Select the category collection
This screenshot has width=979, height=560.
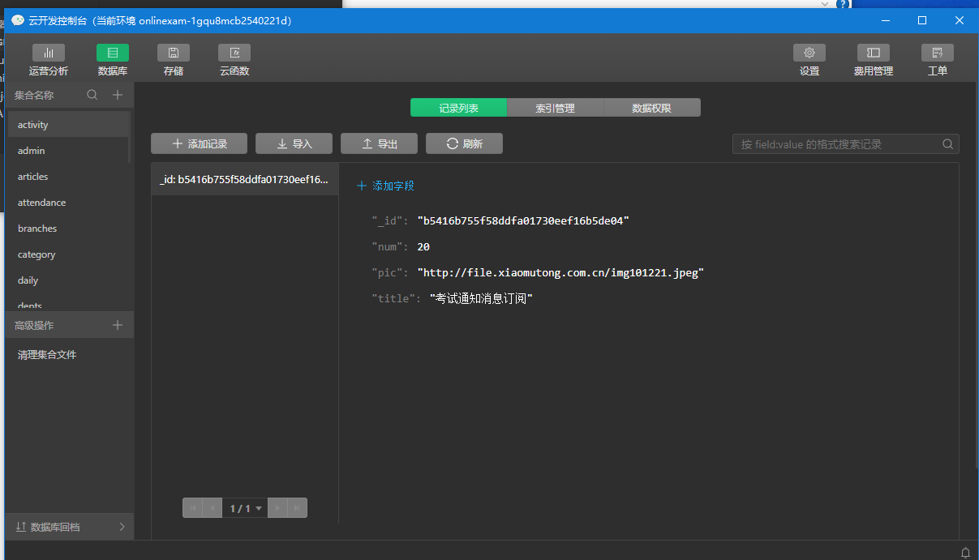67,254
